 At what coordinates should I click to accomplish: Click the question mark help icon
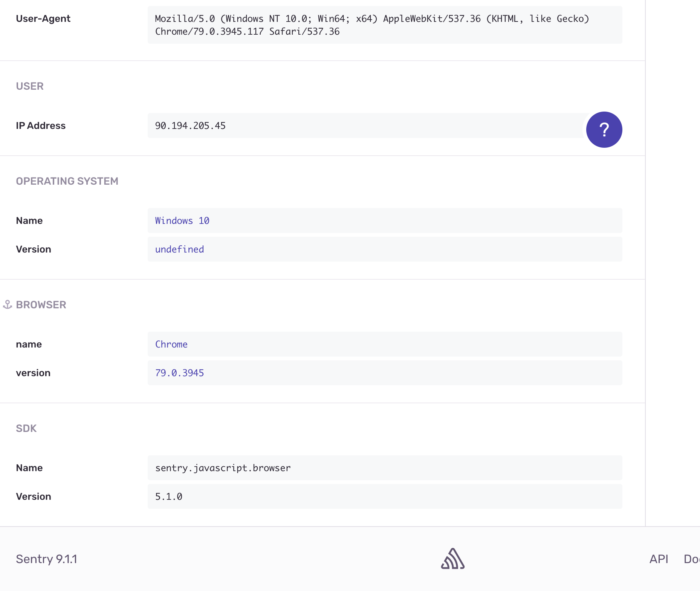(604, 129)
